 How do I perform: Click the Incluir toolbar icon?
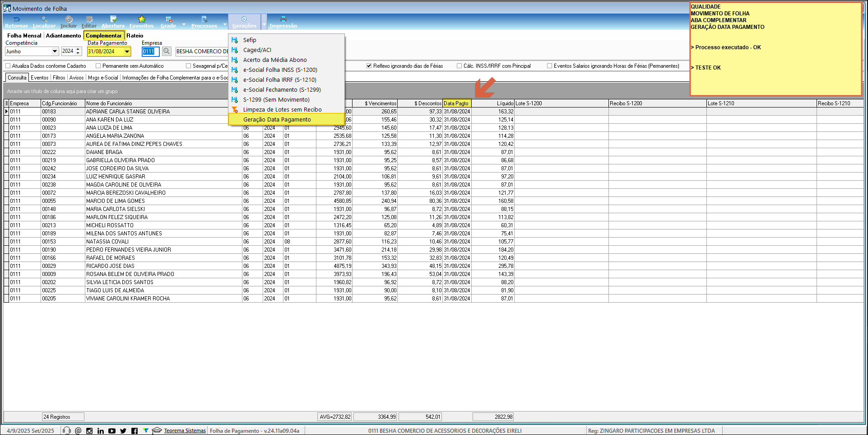[x=69, y=19]
